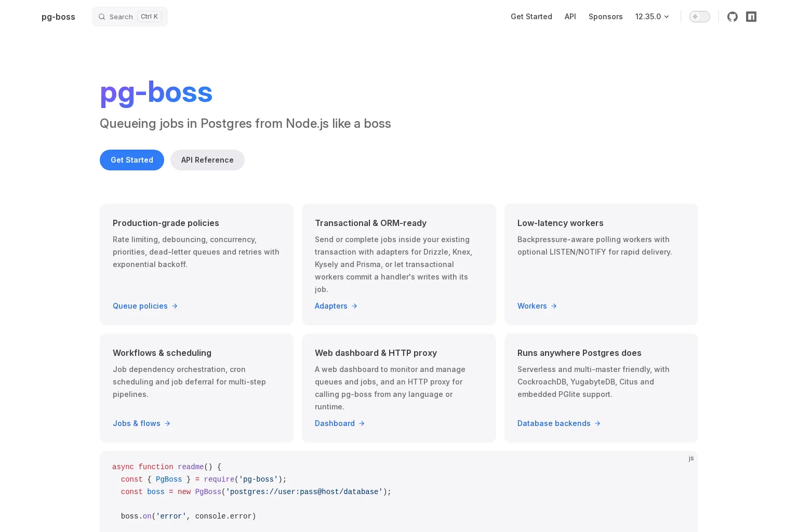Click the large pg-boss hero title
Viewport: 798px width, 532px height.
click(156, 93)
